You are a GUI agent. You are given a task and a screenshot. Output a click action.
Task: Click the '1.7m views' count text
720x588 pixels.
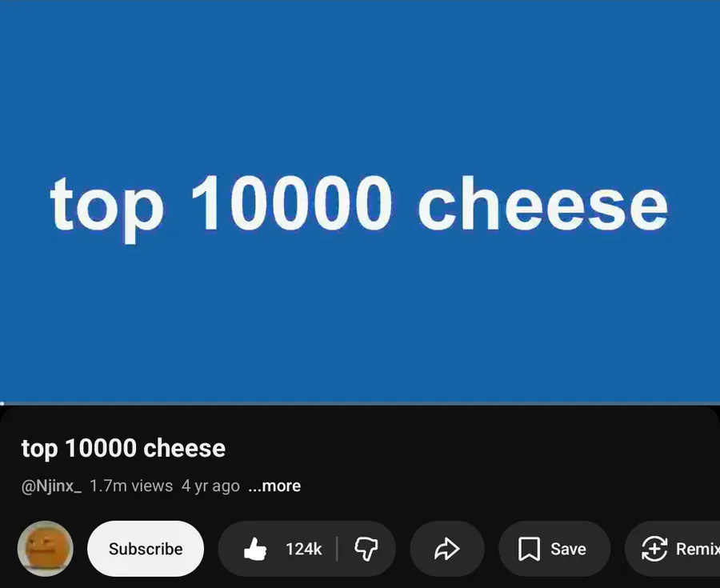(x=131, y=486)
